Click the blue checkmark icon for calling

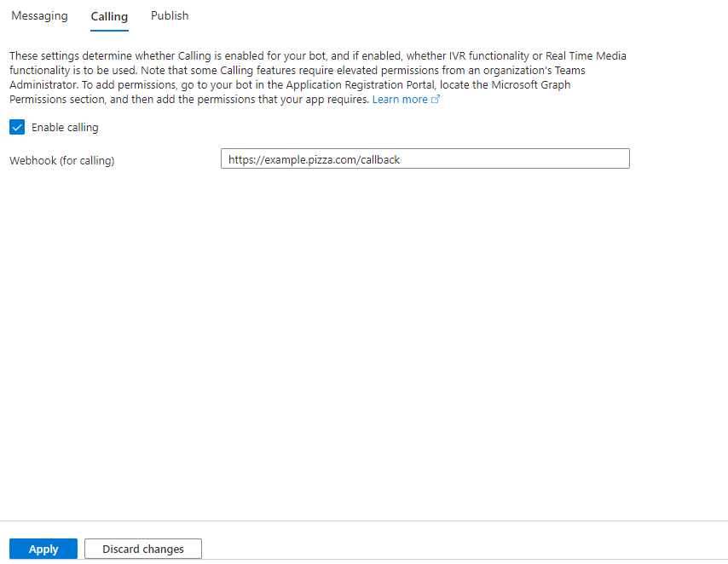(17, 127)
